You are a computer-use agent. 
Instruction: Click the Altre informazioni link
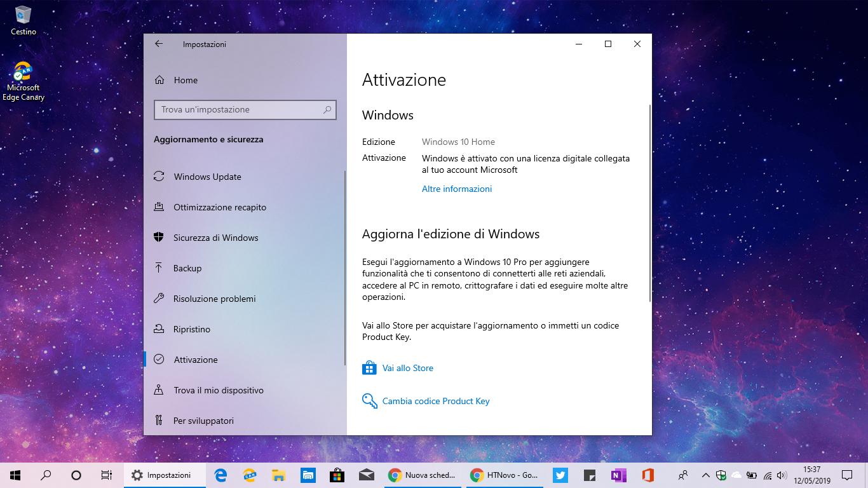pyautogui.click(x=457, y=189)
